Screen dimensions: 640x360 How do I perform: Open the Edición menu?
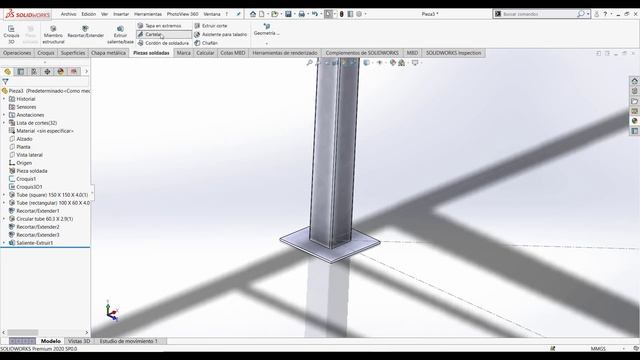click(x=89, y=14)
